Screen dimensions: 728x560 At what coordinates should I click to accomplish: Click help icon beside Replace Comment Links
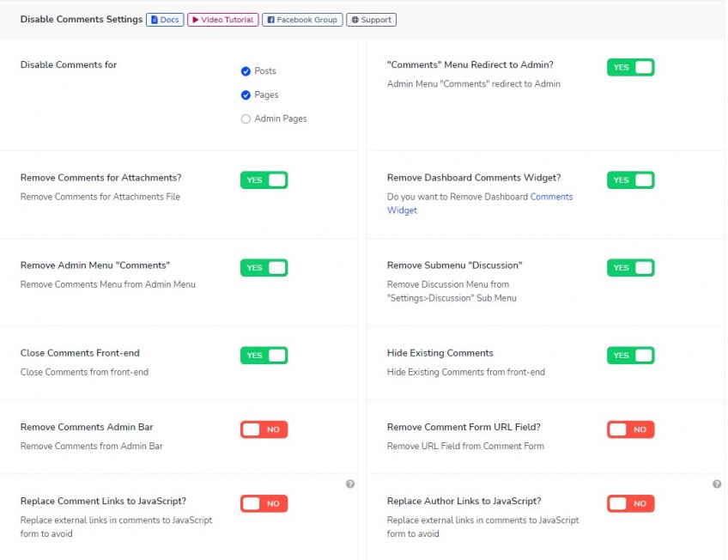350,484
